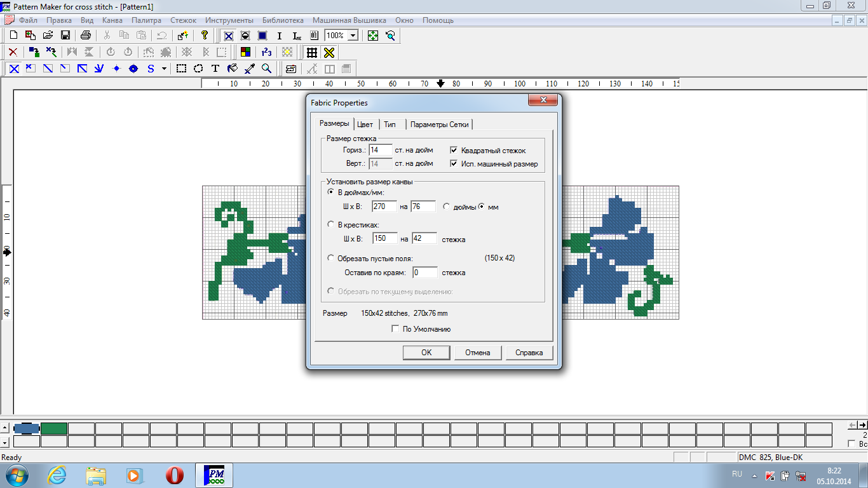Click the Save floppy disk icon
The height and width of the screenshot is (488, 868).
click(65, 36)
